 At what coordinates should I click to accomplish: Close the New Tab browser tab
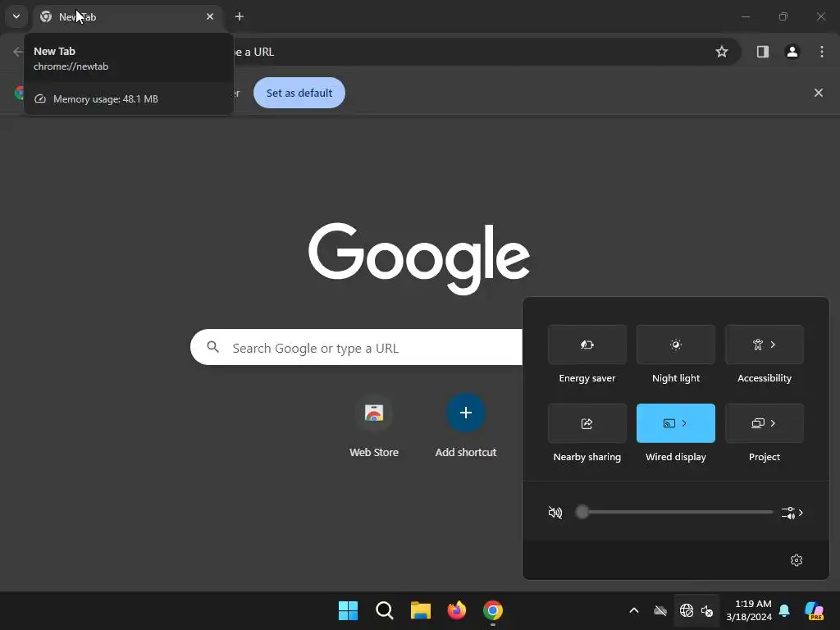[210, 16]
